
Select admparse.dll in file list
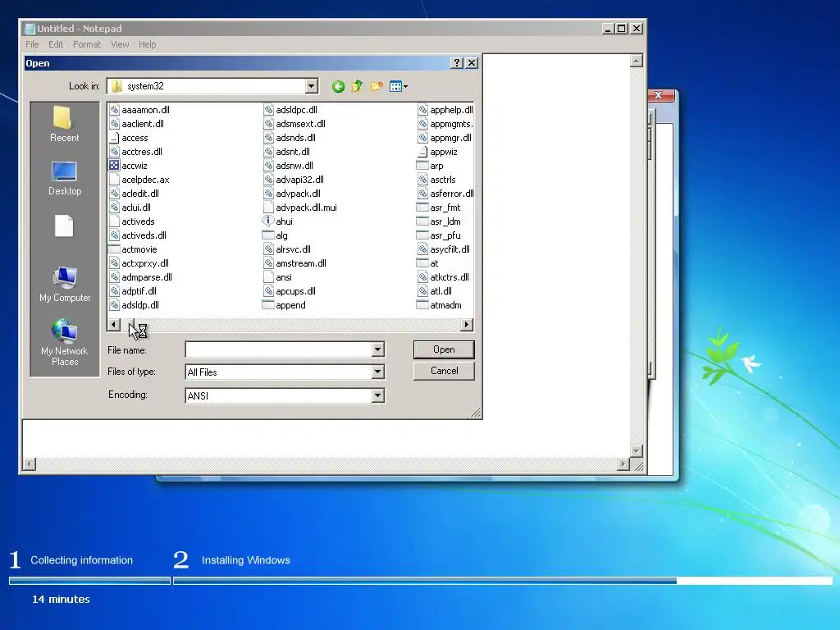[x=141, y=277]
